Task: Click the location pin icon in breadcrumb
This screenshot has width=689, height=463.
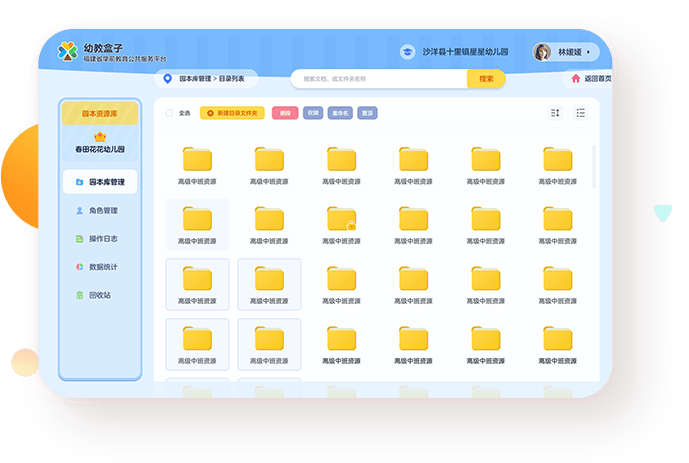Action: pyautogui.click(x=167, y=79)
